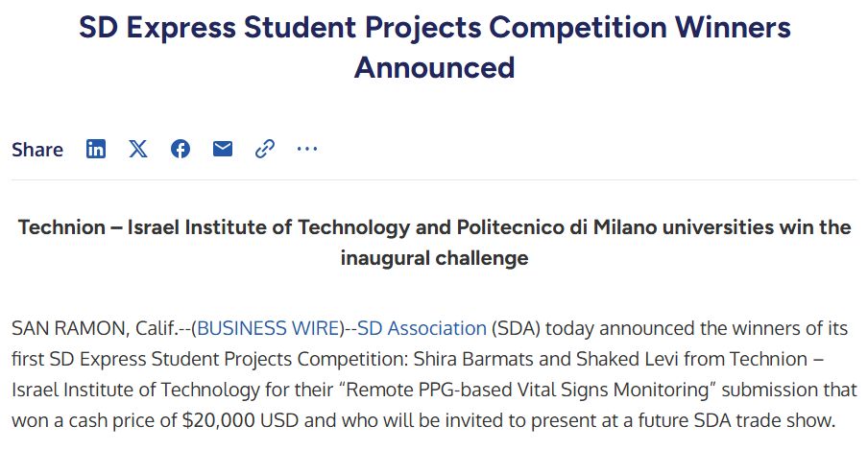Image resolution: width=868 pixels, height=450 pixels.
Task: Copy the article link using chain icon
Action: (265, 149)
